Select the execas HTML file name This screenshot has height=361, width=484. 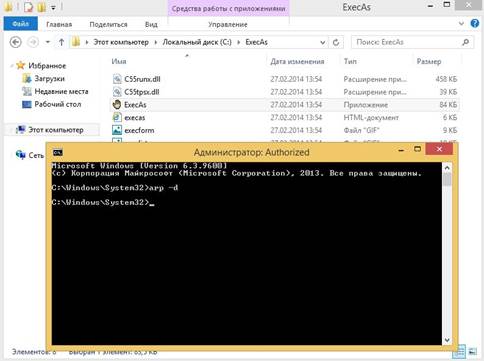(135, 117)
